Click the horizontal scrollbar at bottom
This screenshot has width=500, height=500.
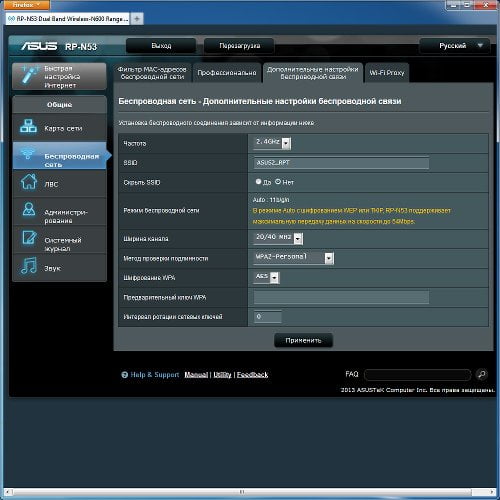242,492
